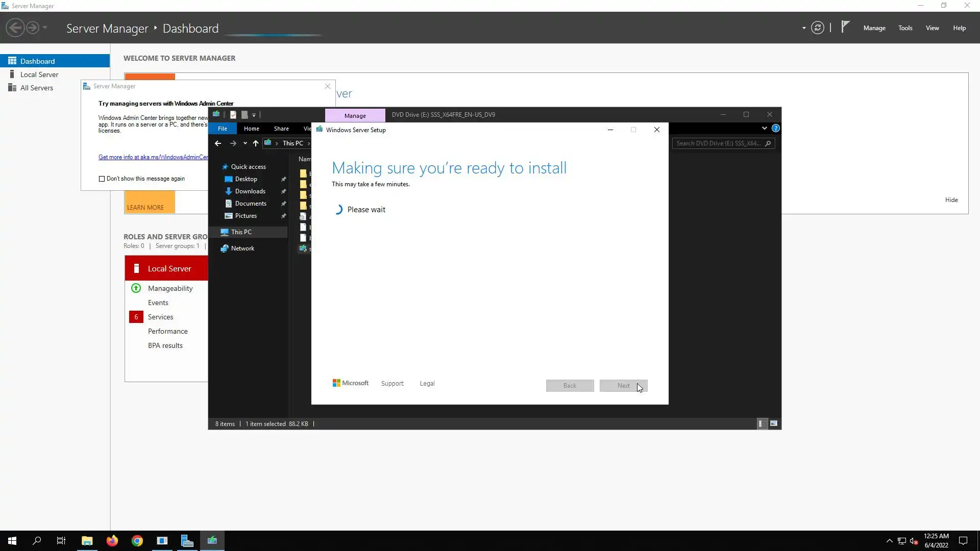Click the up-directory arrow in File Explorer
Viewport: 980px width, 551px height.
(255, 143)
